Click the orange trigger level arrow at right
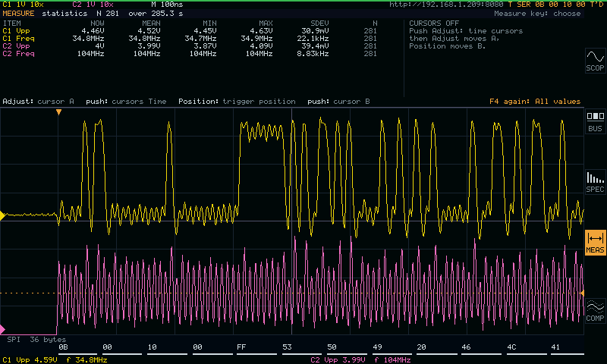Viewport: 607px width, 364px height. (x=581, y=293)
